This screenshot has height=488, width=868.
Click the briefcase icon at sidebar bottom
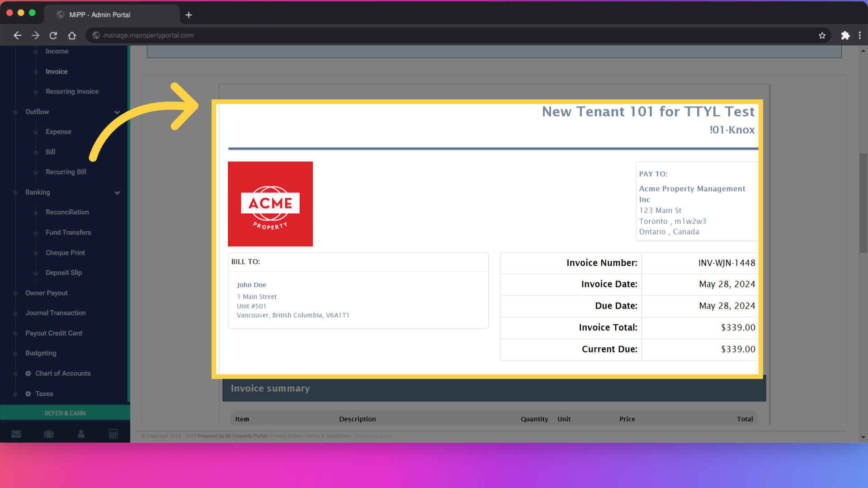click(48, 434)
